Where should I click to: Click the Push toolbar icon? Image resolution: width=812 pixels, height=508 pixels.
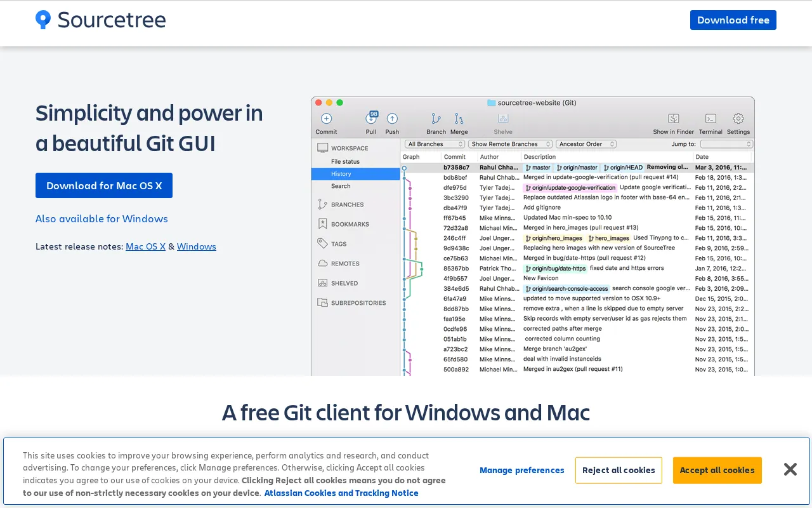click(x=392, y=118)
